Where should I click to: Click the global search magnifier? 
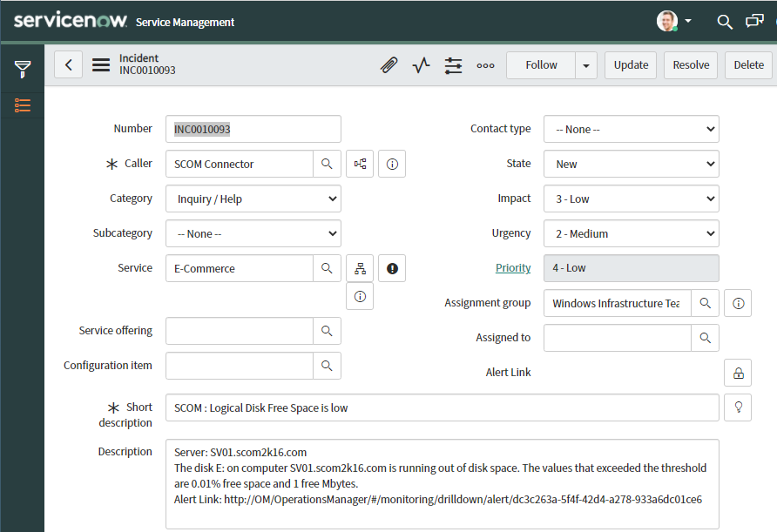[725, 21]
